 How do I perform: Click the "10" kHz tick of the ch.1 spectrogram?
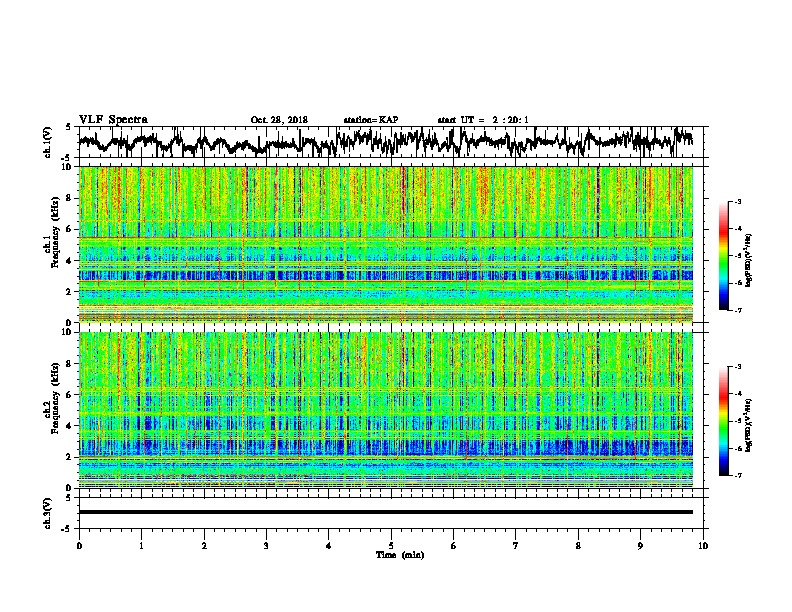(x=68, y=167)
